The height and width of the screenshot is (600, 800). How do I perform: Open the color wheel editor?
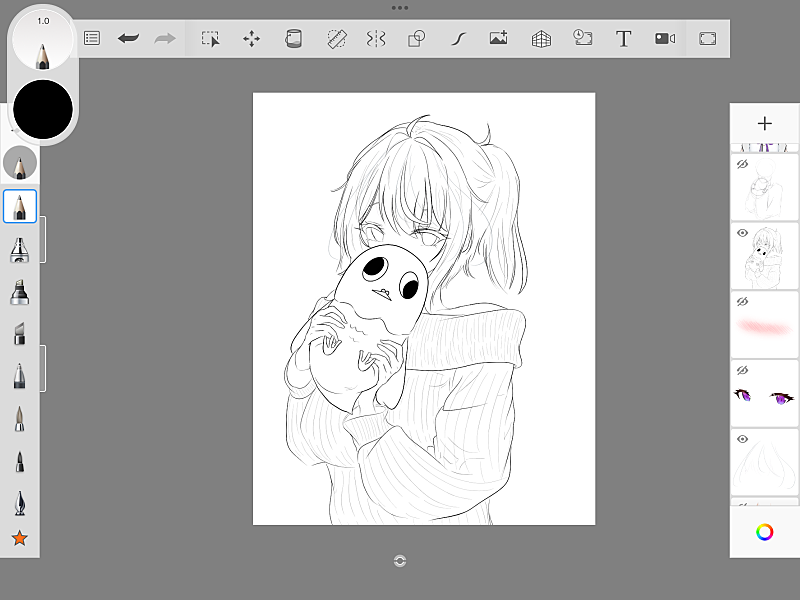(764, 532)
